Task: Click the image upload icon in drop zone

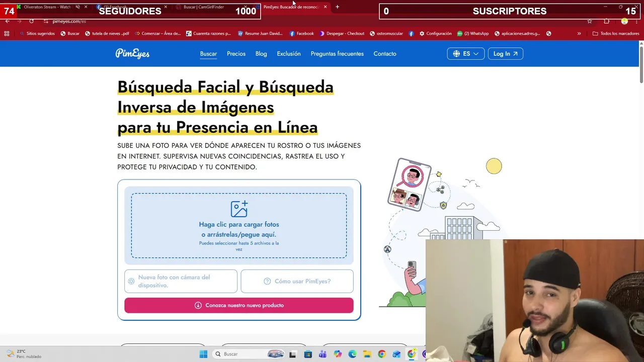Action: point(239,209)
